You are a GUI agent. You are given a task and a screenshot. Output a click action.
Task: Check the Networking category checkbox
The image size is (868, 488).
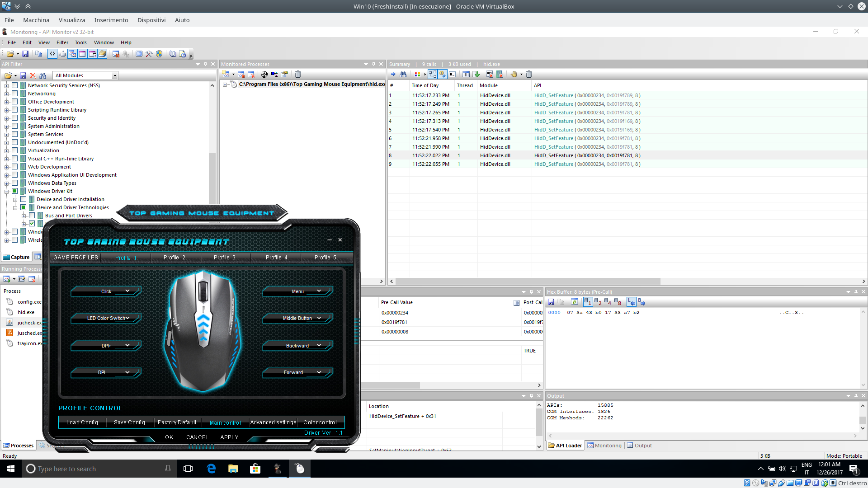pos(15,94)
